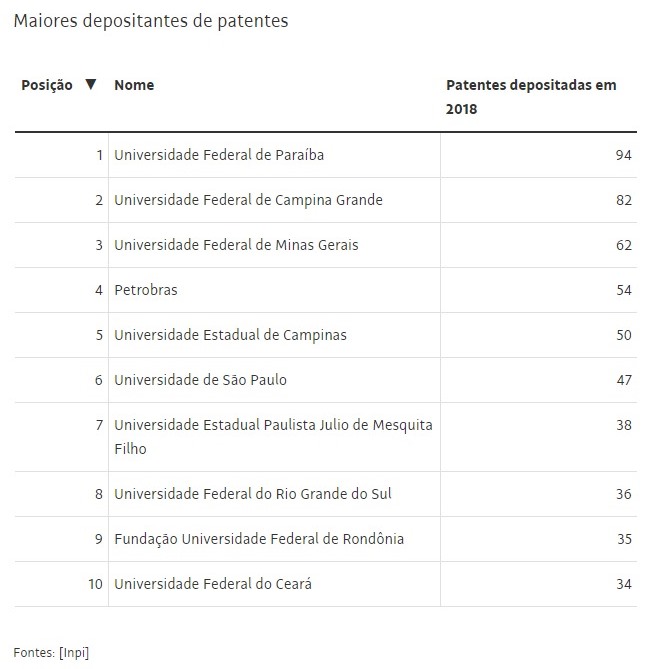Select Fundação Universidade Federal de Rondônia row
Viewport: 658px width, 669px height.
click(259, 539)
